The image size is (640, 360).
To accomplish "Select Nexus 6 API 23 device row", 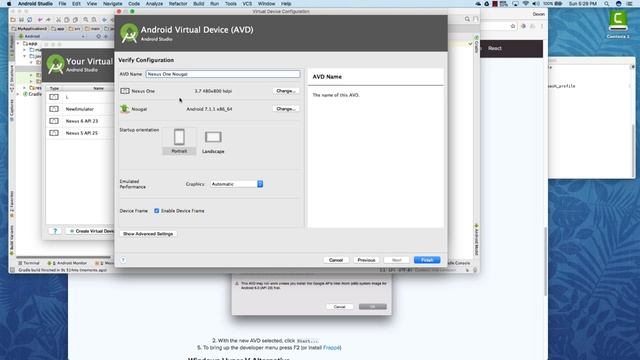I will (80, 121).
